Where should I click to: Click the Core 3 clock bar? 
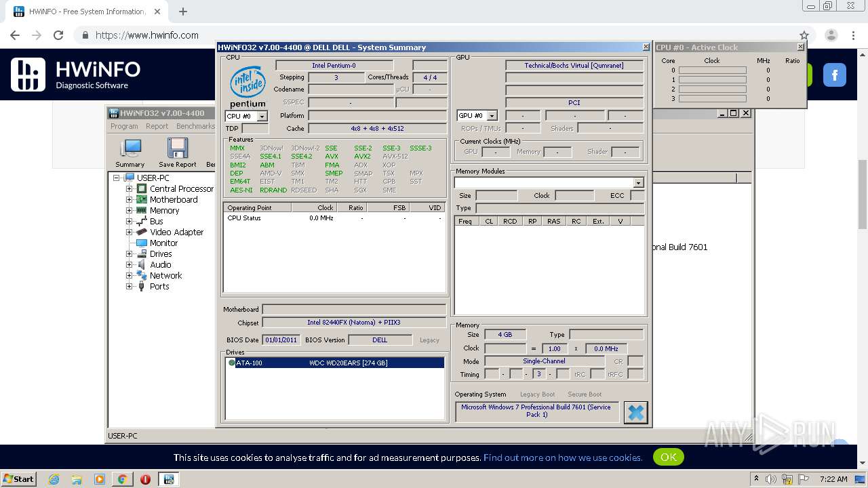(x=712, y=99)
